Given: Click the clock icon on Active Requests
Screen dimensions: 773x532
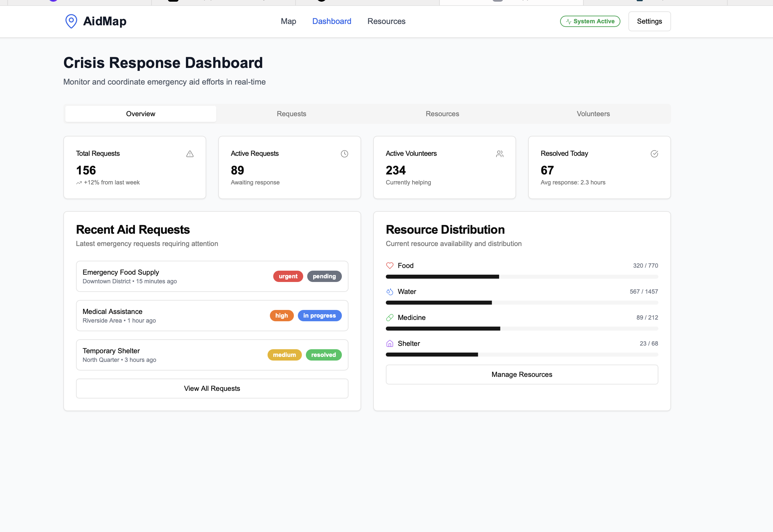Looking at the screenshot, I should [x=344, y=154].
